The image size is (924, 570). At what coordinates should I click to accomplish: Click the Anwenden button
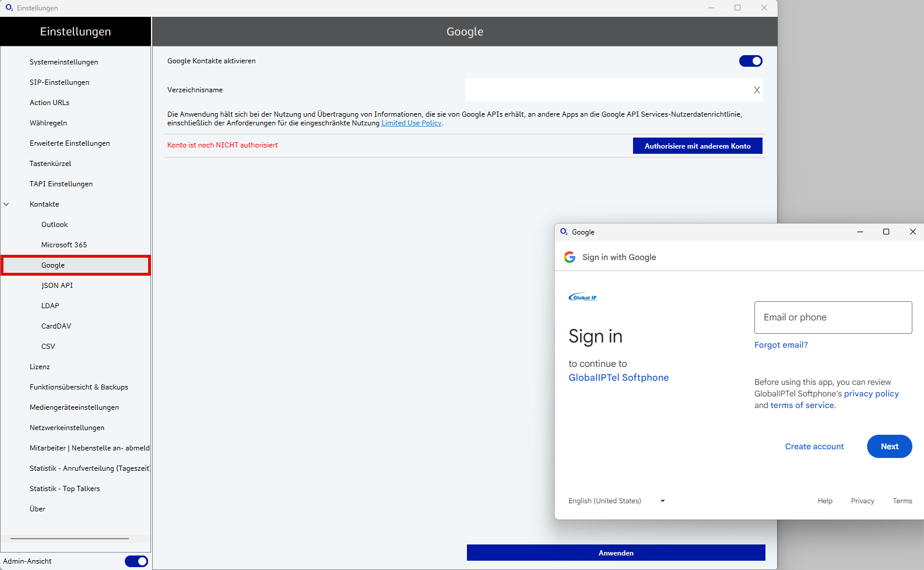coord(616,553)
